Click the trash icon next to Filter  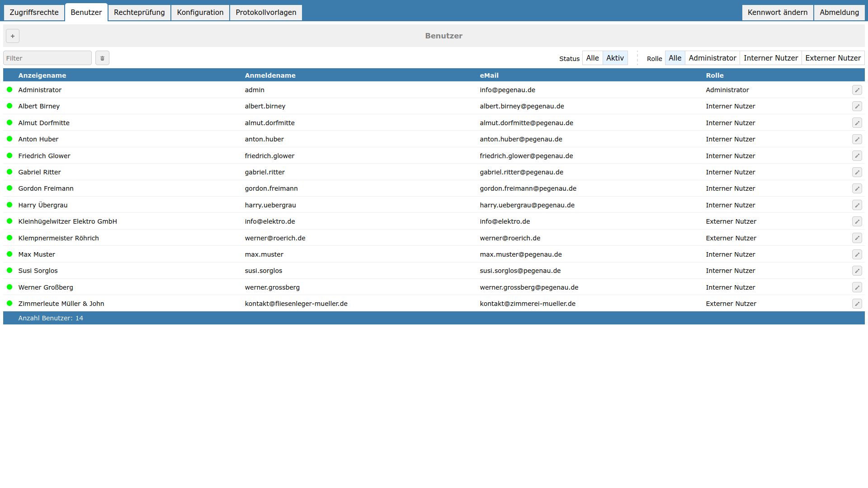pos(102,58)
